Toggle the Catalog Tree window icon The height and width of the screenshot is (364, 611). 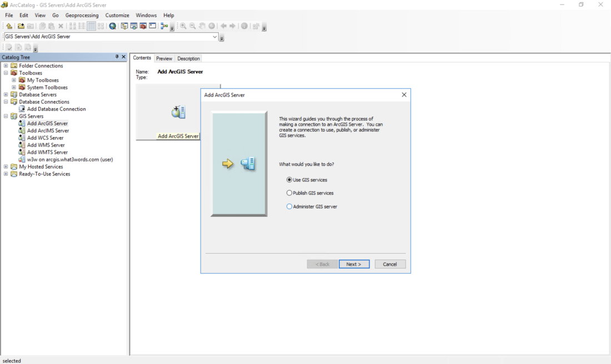point(124,26)
